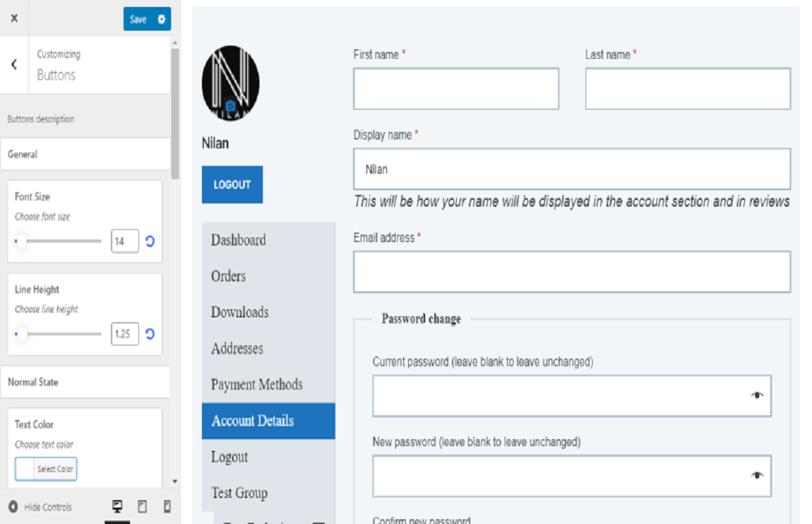Click the camera icon on the profile avatar
812x524 pixels.
click(x=230, y=105)
